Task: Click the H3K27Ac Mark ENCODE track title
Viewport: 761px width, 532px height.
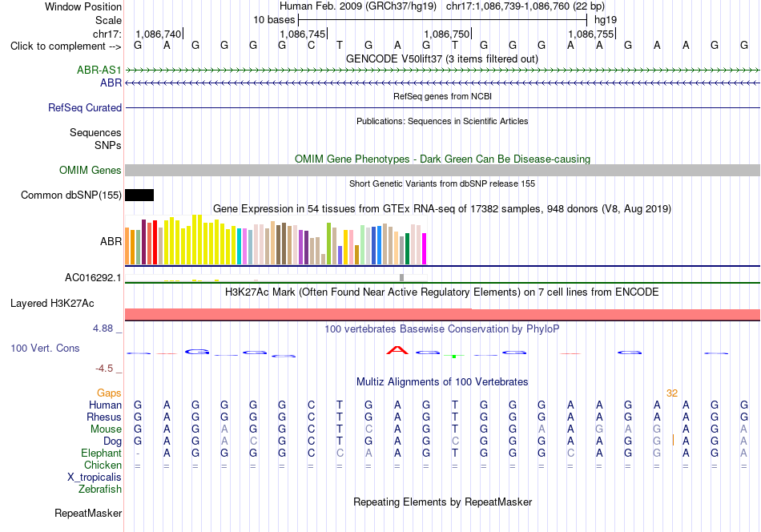Action: pos(442,292)
